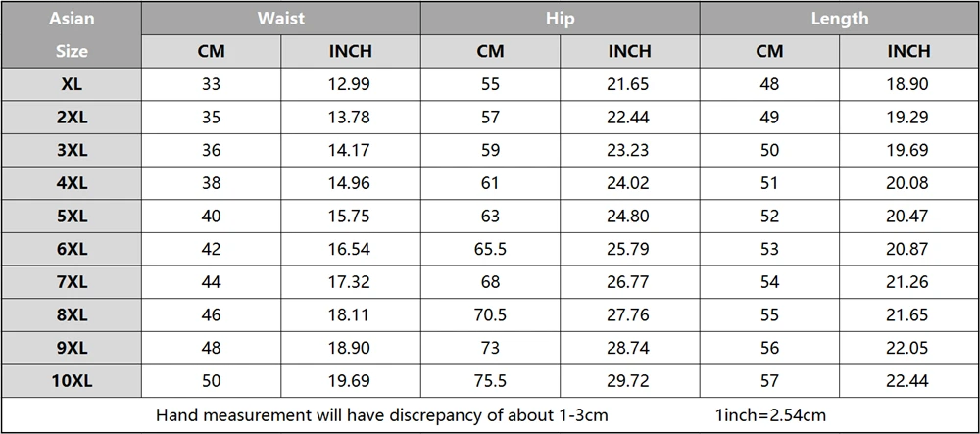Click the 9XL waist cm value 48
The width and height of the screenshot is (980, 434).
click(212, 348)
